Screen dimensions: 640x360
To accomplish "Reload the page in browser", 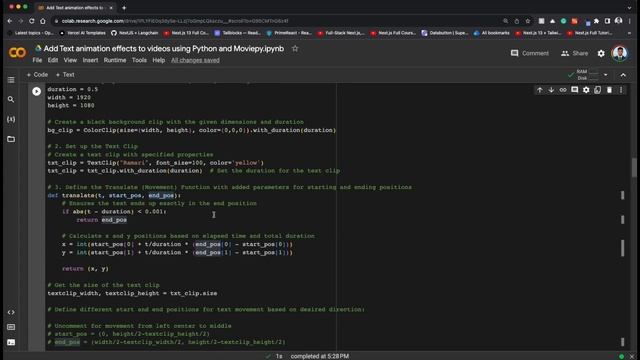I will [x=31, y=21].
